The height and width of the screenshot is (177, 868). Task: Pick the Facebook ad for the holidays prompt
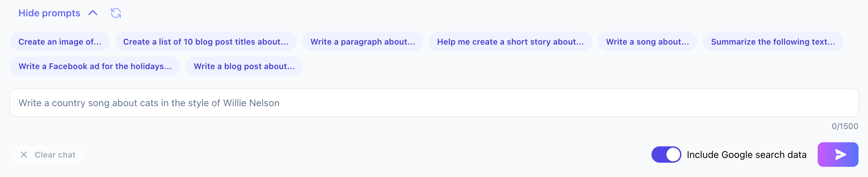pos(95,66)
